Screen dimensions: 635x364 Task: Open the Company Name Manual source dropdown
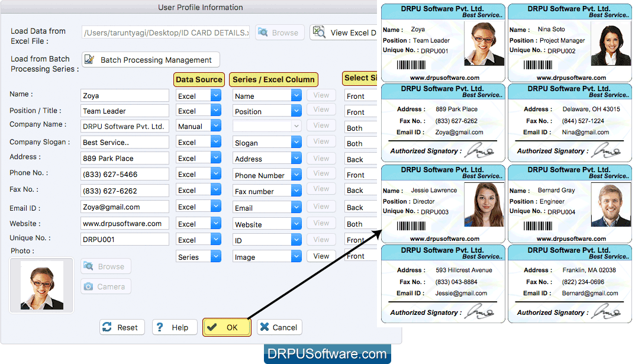point(216,126)
